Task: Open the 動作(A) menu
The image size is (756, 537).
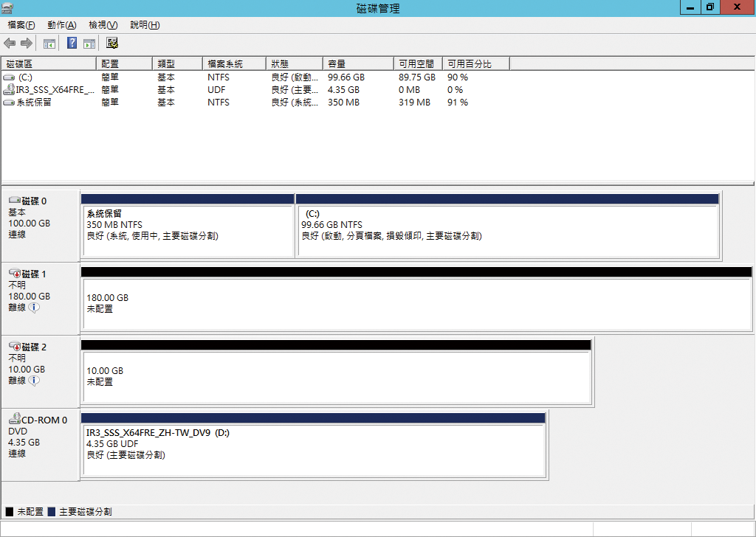Action: 62,25
